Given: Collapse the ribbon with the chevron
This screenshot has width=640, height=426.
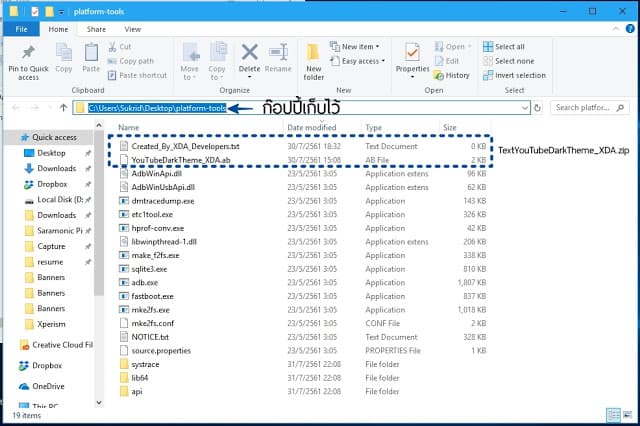Looking at the screenshot, I should pos(616,29).
